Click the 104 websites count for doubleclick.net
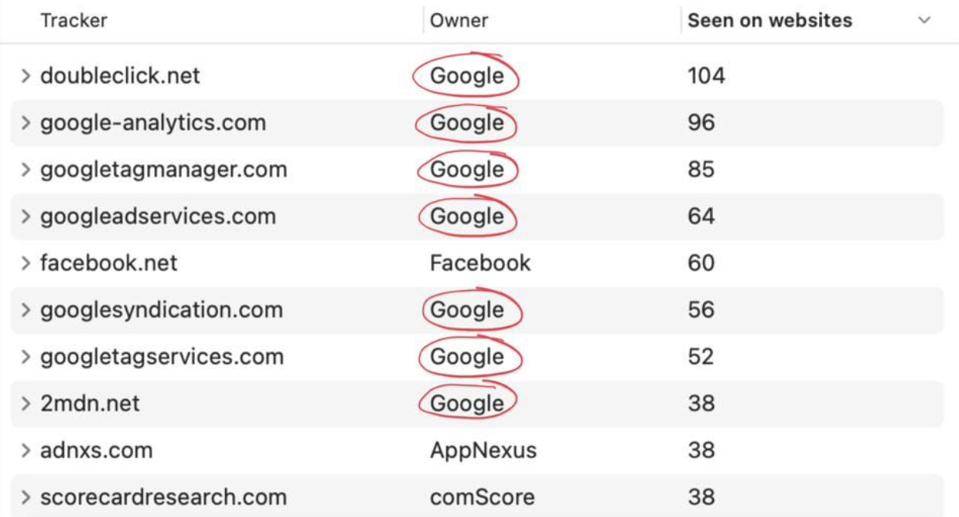The image size is (959, 517). pyautogui.click(x=706, y=76)
